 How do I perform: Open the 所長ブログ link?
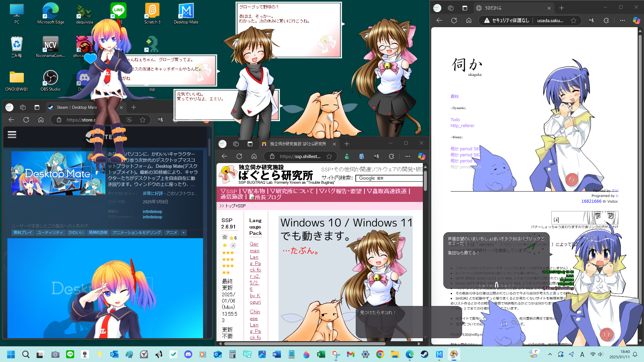(265, 197)
